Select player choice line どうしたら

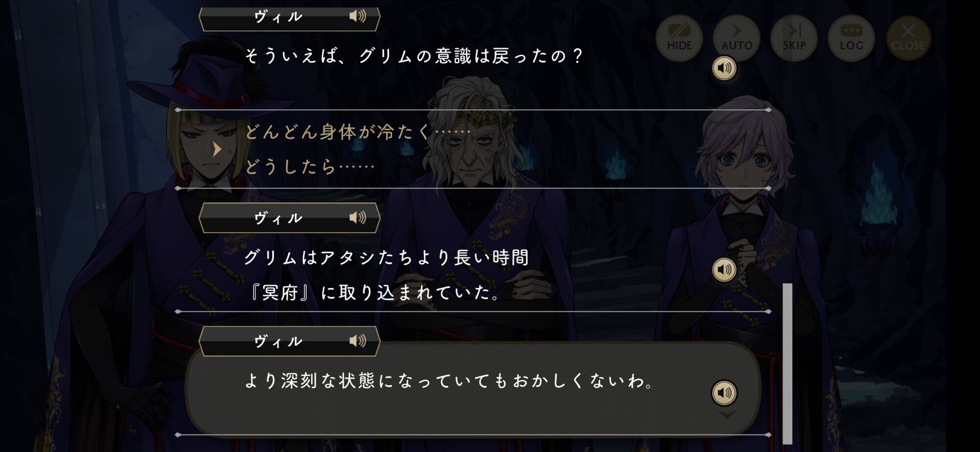[310, 167]
